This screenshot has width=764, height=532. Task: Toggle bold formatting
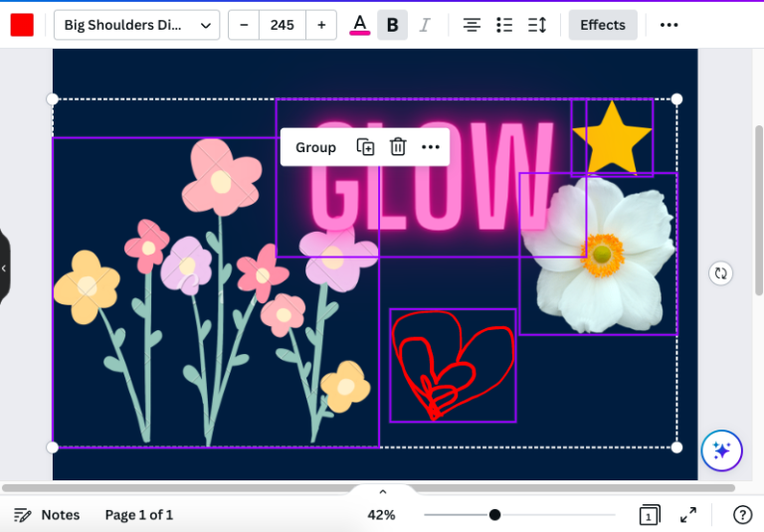pos(392,25)
